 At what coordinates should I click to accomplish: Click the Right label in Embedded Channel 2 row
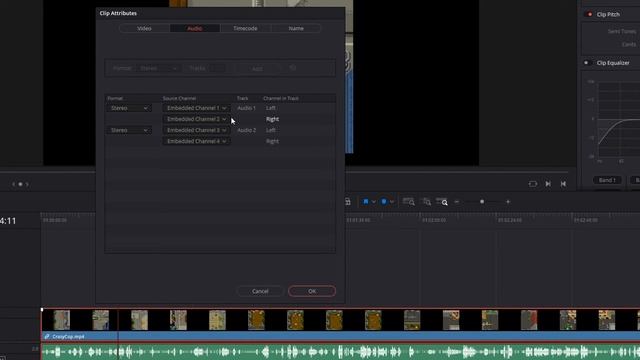click(272, 119)
